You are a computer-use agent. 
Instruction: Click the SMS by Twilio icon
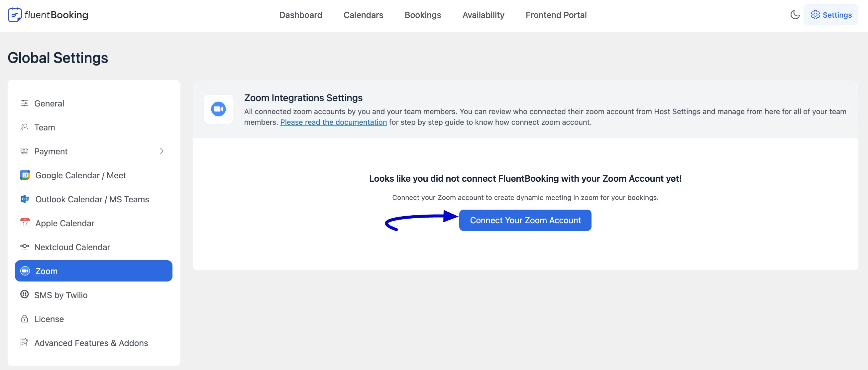coord(24,294)
